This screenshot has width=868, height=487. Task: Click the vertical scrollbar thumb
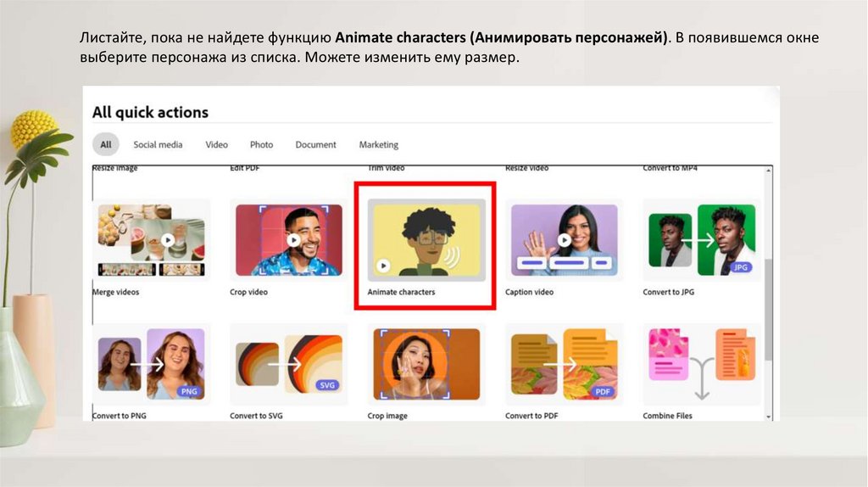(x=768, y=310)
